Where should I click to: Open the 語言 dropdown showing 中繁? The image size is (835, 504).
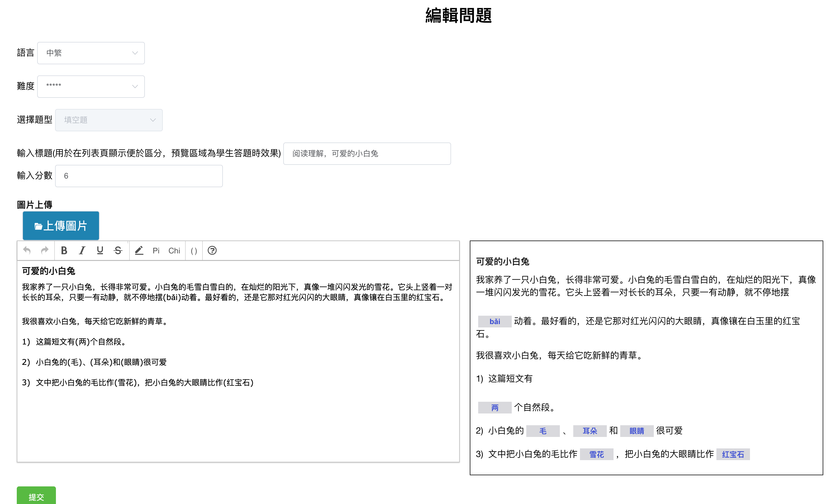(x=91, y=53)
